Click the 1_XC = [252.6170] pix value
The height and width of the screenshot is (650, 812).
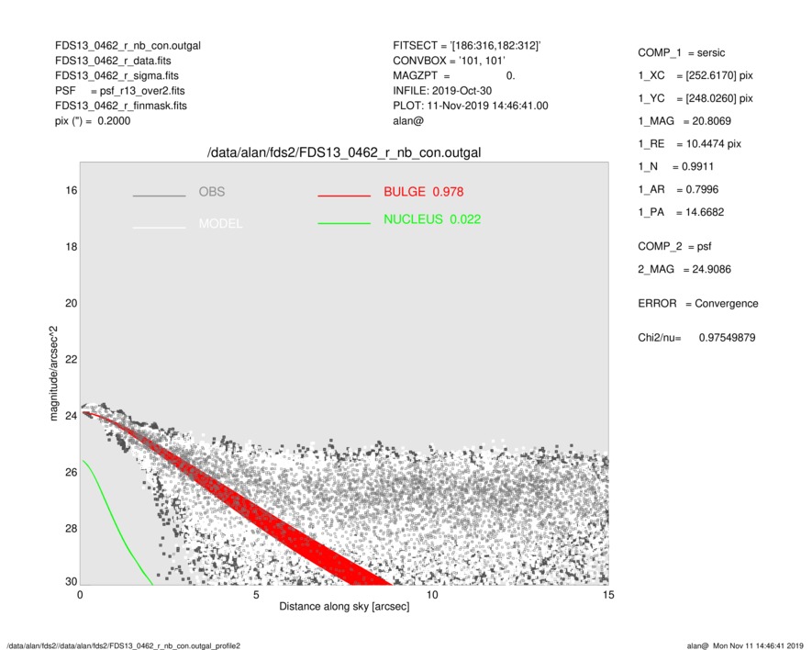(695, 75)
